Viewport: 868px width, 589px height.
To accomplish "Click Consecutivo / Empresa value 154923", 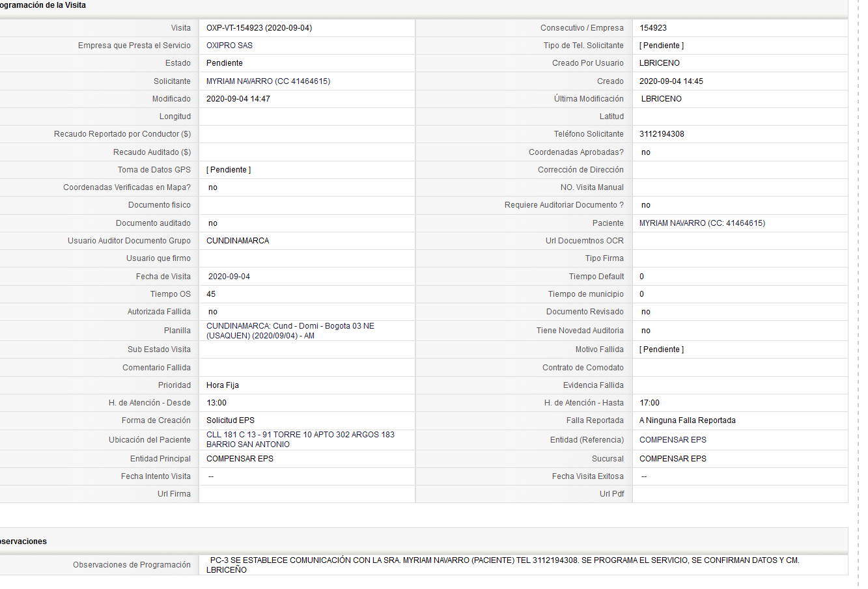I will tap(653, 28).
